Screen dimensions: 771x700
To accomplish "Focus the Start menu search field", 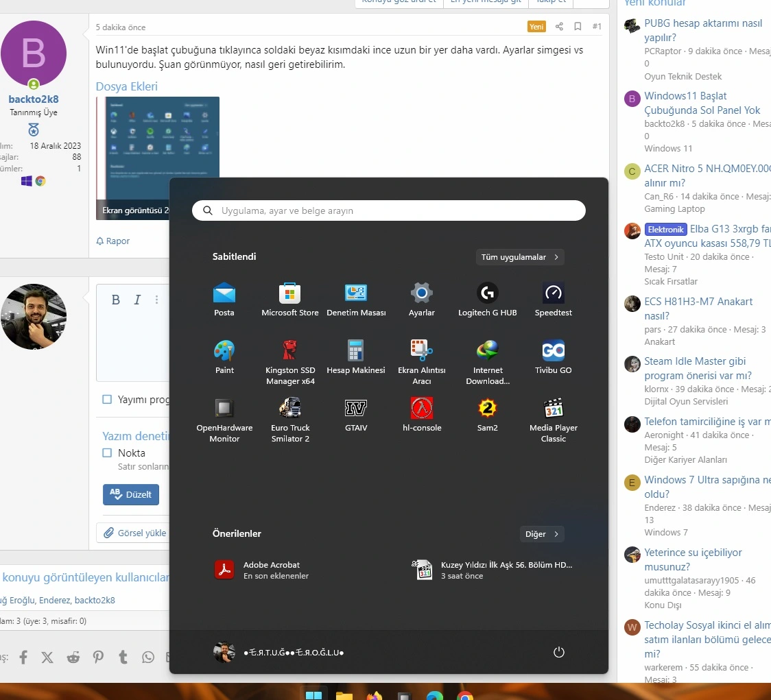I will pos(388,210).
